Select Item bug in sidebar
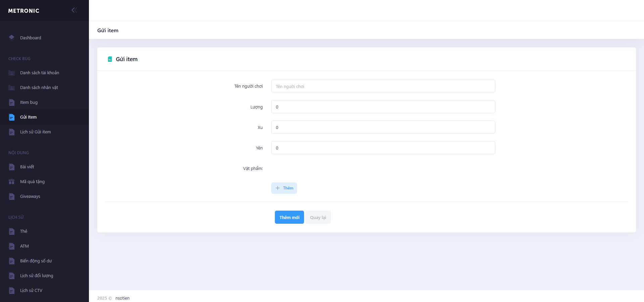This screenshot has height=302, width=644. (44, 102)
